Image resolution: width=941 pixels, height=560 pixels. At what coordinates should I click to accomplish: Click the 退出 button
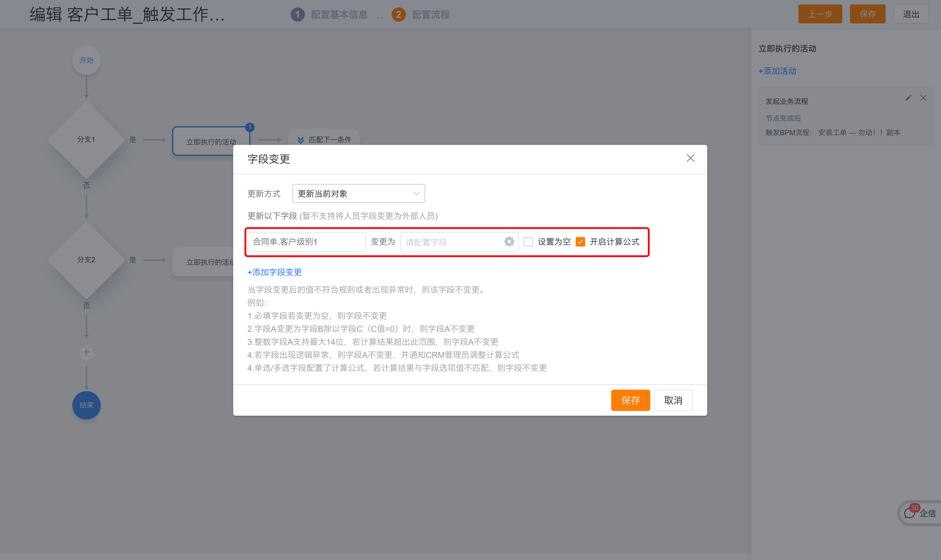click(911, 14)
